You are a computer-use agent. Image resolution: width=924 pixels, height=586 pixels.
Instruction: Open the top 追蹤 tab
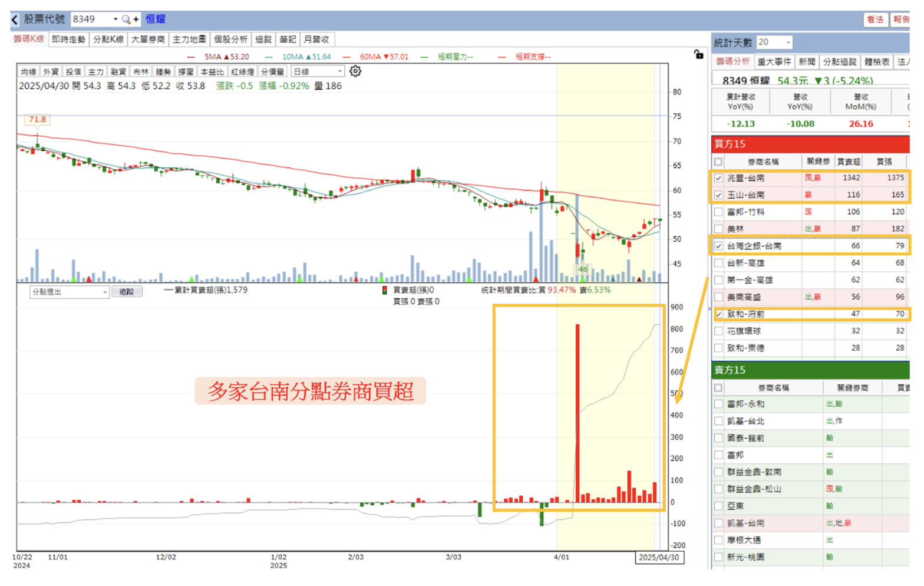263,39
